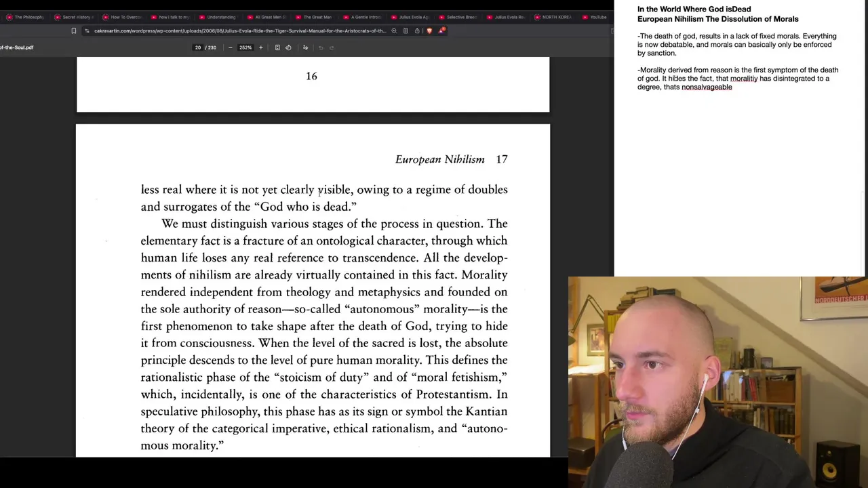The image size is (868, 488).
Task: Open the Brave Rewards triangle icon
Action: pos(441,30)
